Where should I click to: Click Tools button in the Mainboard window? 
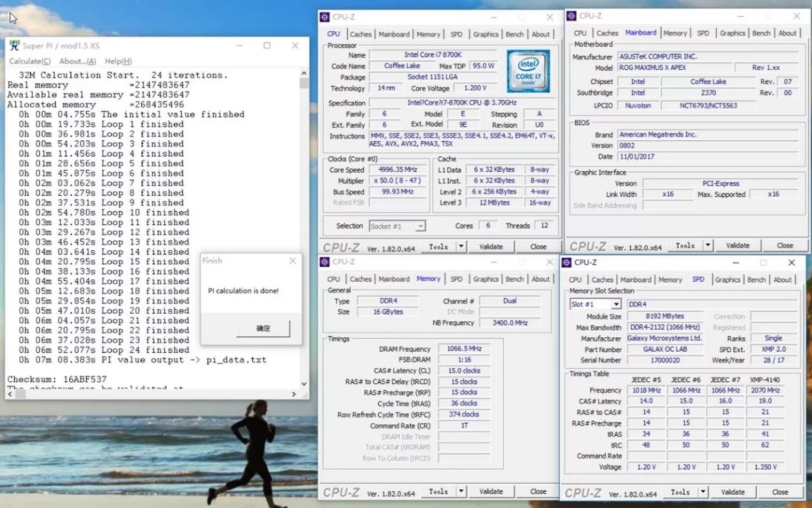685,245
